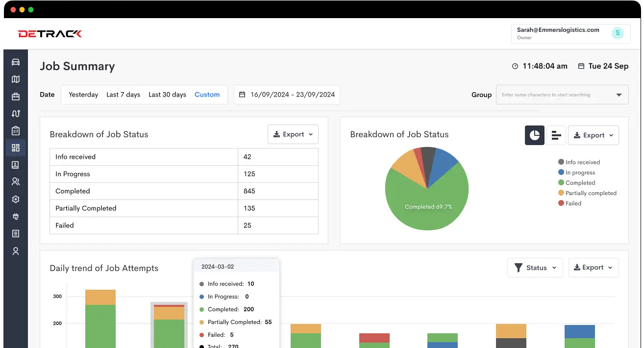Open the route path icon in sidebar
Viewport: 644px width, 348px height.
(x=16, y=114)
